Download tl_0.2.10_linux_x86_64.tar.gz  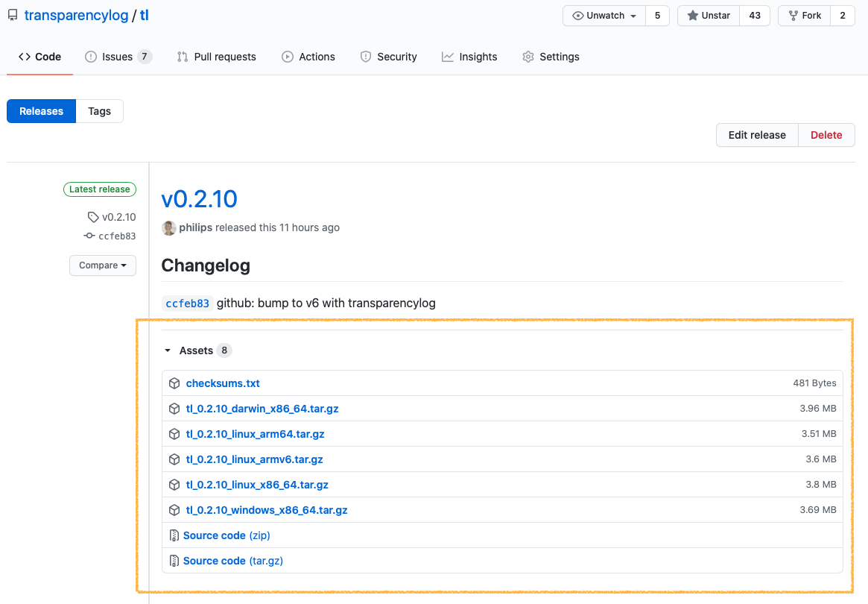[x=257, y=485]
